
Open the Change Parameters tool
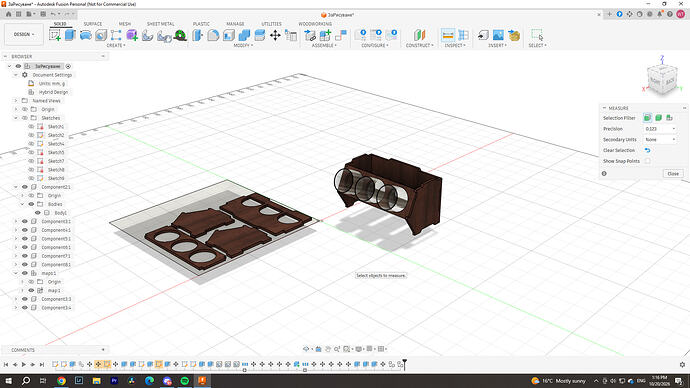(x=291, y=35)
